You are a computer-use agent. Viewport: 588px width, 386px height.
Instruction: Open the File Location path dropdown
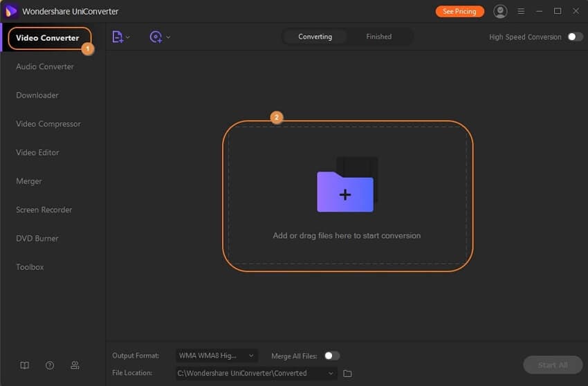(256, 374)
